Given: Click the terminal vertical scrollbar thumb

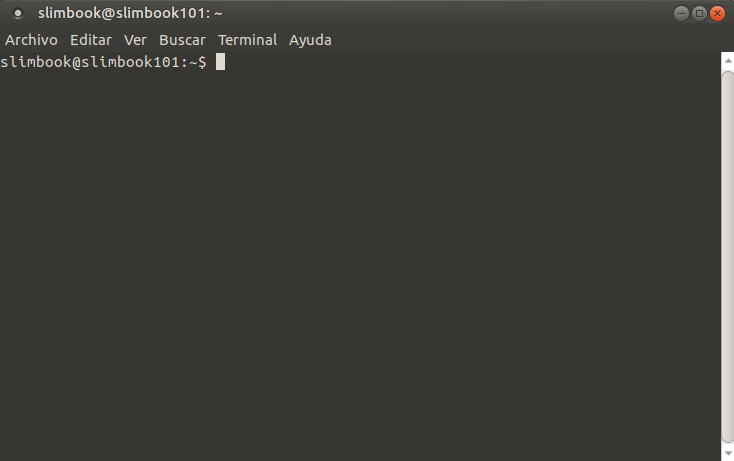Looking at the screenshot, I should 727,250.
